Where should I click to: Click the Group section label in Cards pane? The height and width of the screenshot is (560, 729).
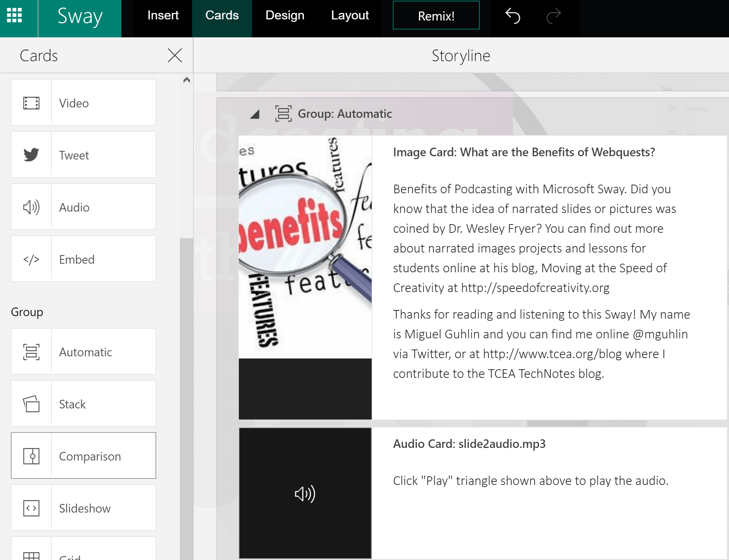tap(27, 312)
